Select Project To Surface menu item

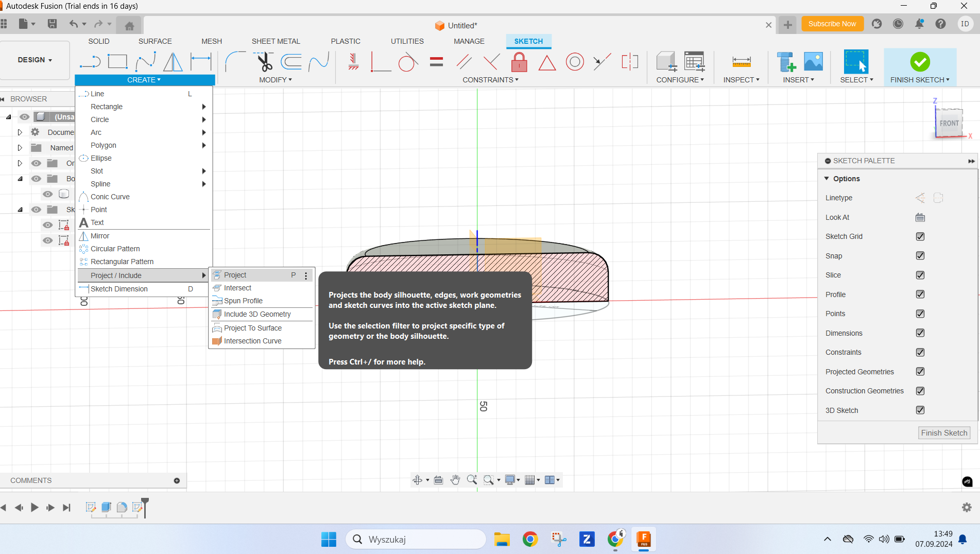point(262,328)
